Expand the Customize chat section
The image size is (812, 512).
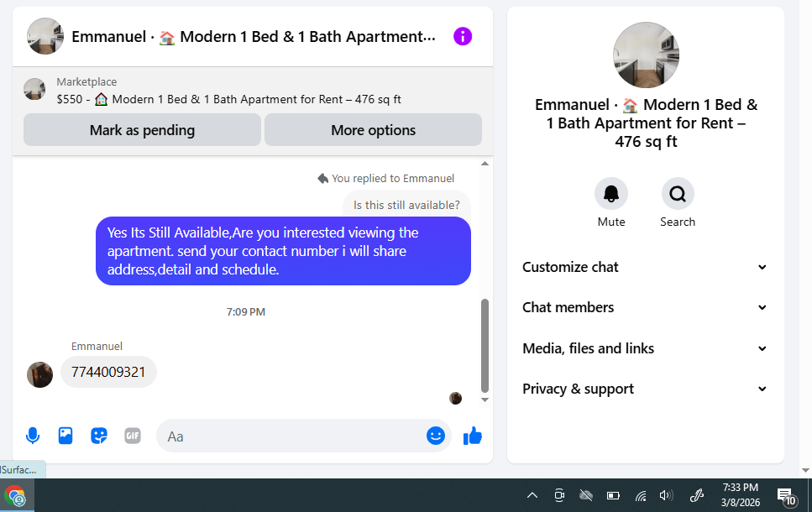(x=645, y=267)
